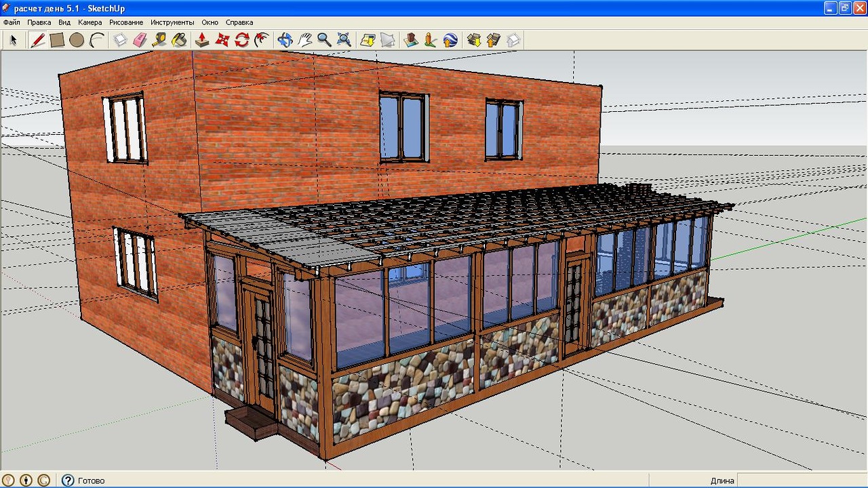The width and height of the screenshot is (868, 488).
Task: Activate the Circle drawing tool
Action: pos(77,40)
